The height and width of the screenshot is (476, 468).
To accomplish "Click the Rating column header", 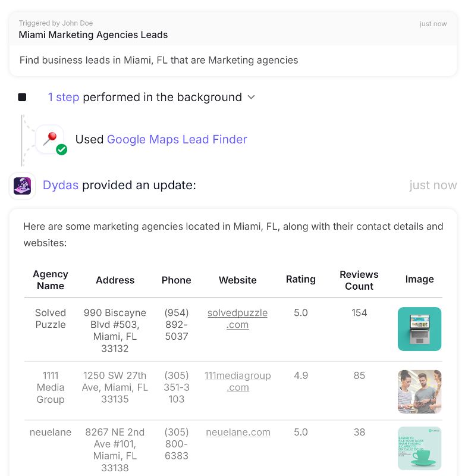I will (301, 279).
